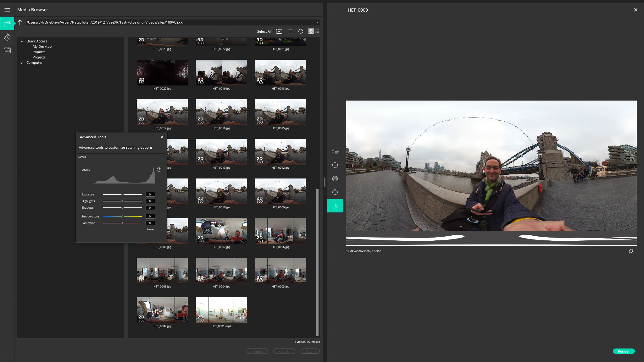644x362 pixels.
Task: Delete selected media with trash icon
Action: click(290, 31)
